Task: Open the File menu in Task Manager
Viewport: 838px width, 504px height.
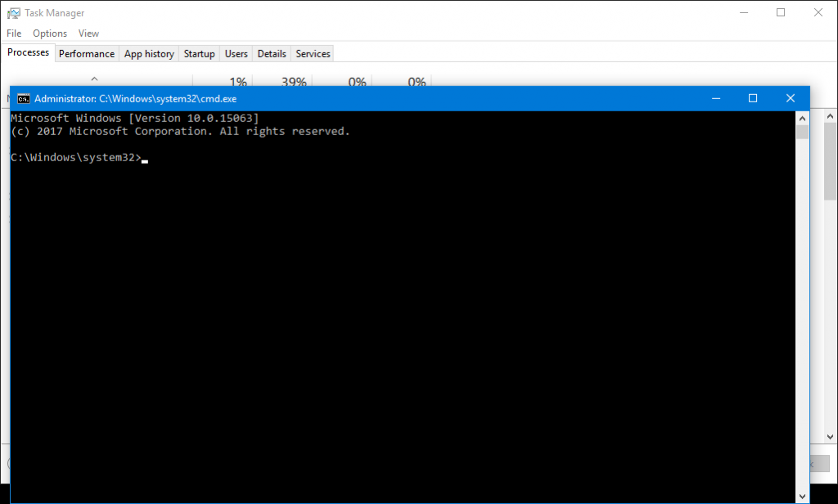Action: [13, 33]
